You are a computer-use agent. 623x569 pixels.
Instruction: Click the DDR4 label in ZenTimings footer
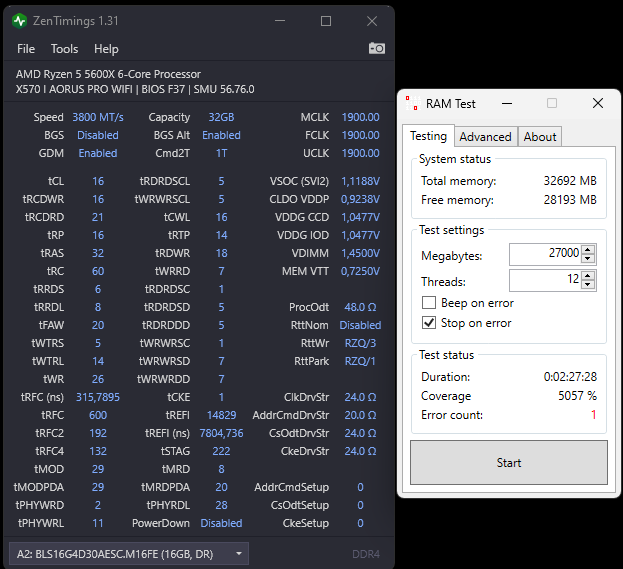point(366,554)
